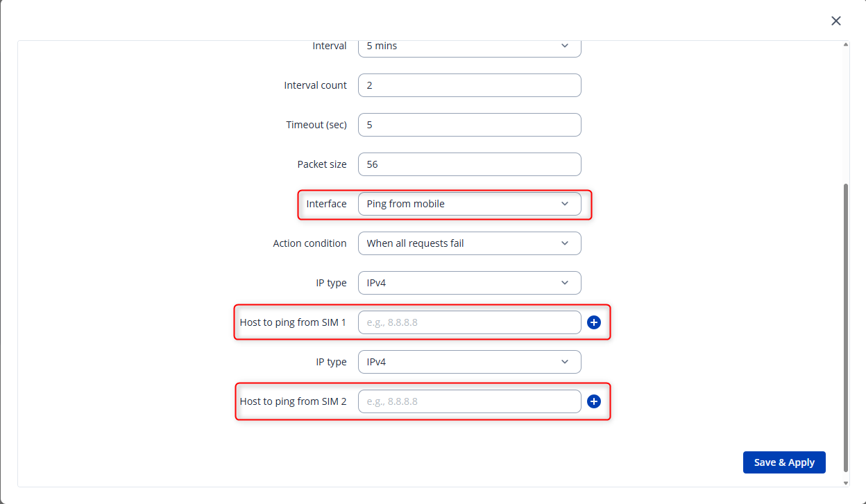This screenshot has height=504, width=866.
Task: Open the IP type dropdown above SIM 2 host
Action: point(469,362)
